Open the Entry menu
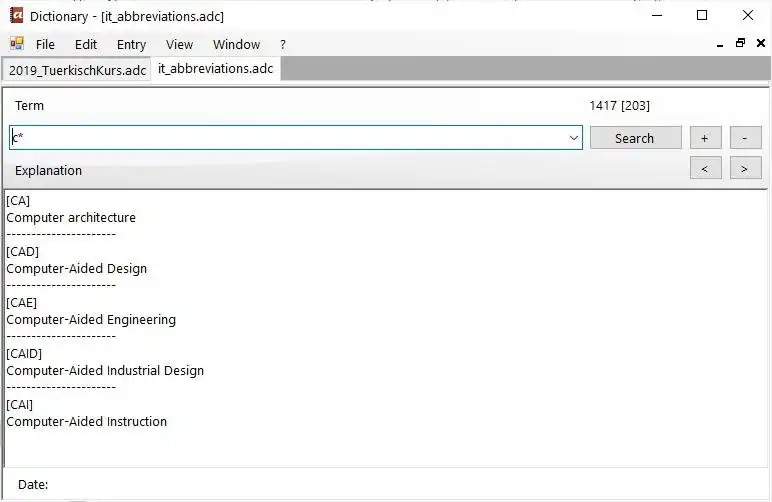 pyautogui.click(x=131, y=44)
